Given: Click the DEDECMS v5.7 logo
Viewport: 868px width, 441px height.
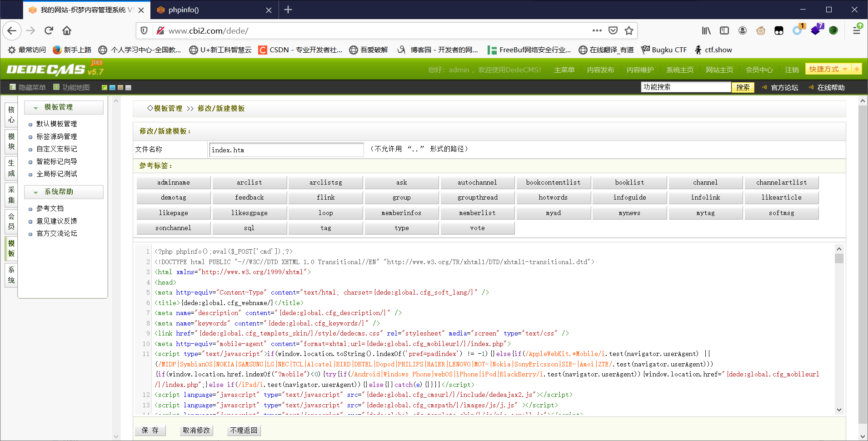Looking at the screenshot, I should (x=55, y=69).
